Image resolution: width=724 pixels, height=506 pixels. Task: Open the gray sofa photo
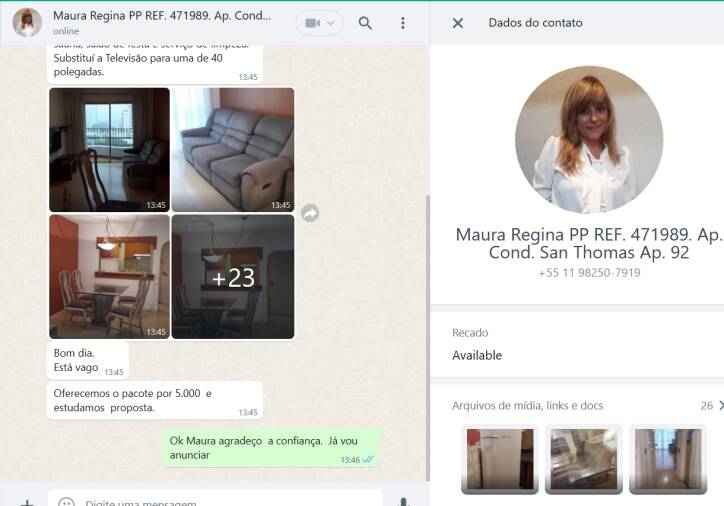click(233, 149)
